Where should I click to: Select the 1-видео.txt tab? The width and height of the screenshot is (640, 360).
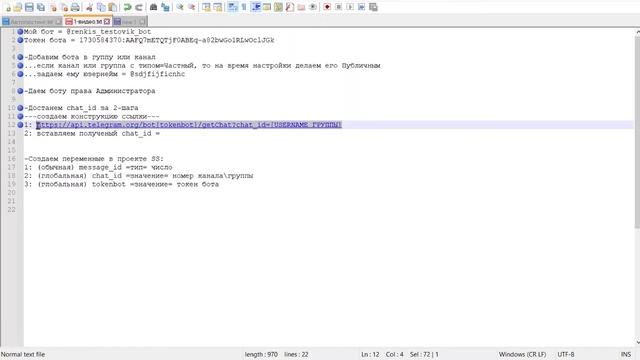(87, 22)
